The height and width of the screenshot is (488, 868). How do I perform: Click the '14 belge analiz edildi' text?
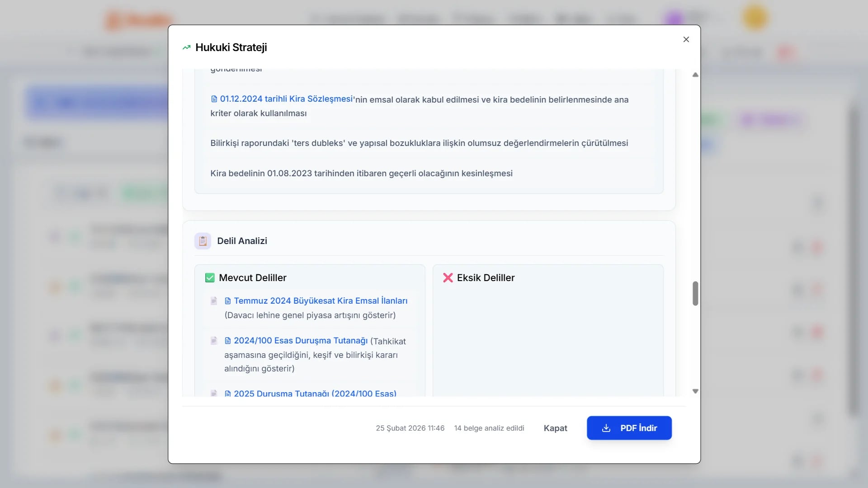pos(489,428)
